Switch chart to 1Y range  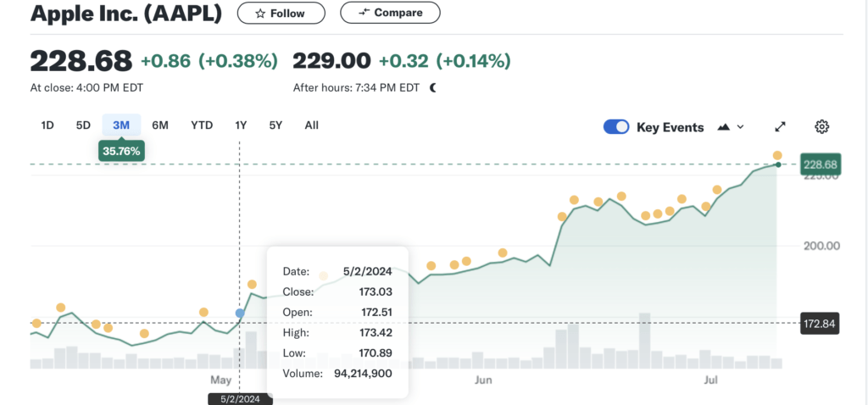241,125
